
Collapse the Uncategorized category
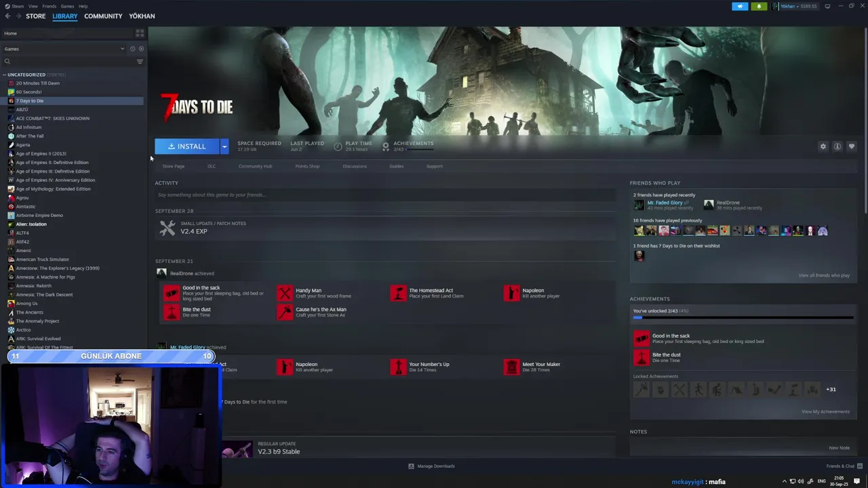coord(4,75)
